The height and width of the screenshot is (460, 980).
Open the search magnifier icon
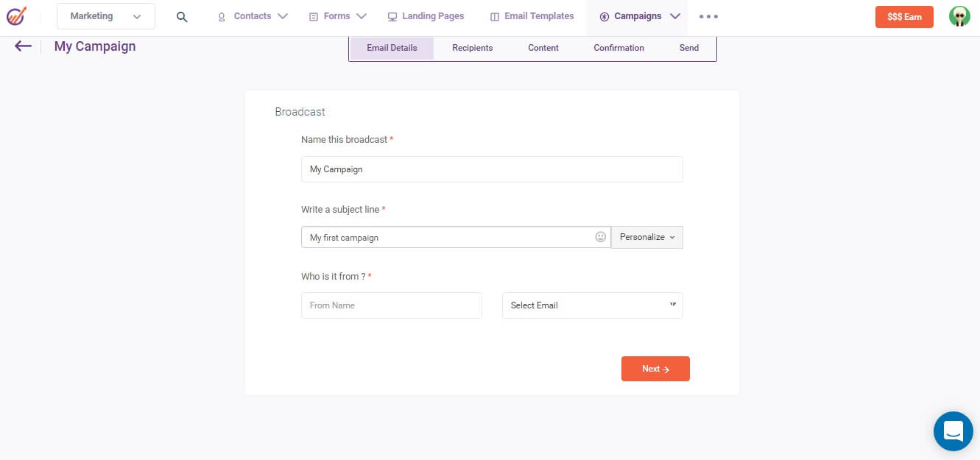click(x=182, y=16)
